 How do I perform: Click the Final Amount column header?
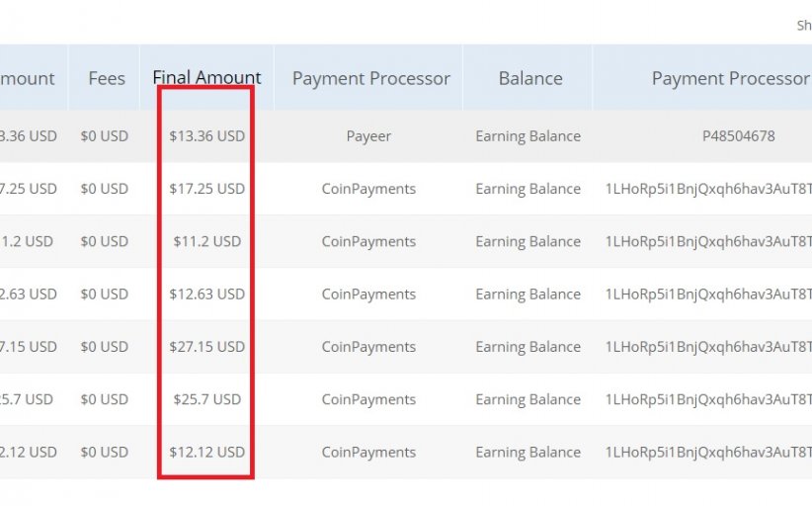coord(206,78)
